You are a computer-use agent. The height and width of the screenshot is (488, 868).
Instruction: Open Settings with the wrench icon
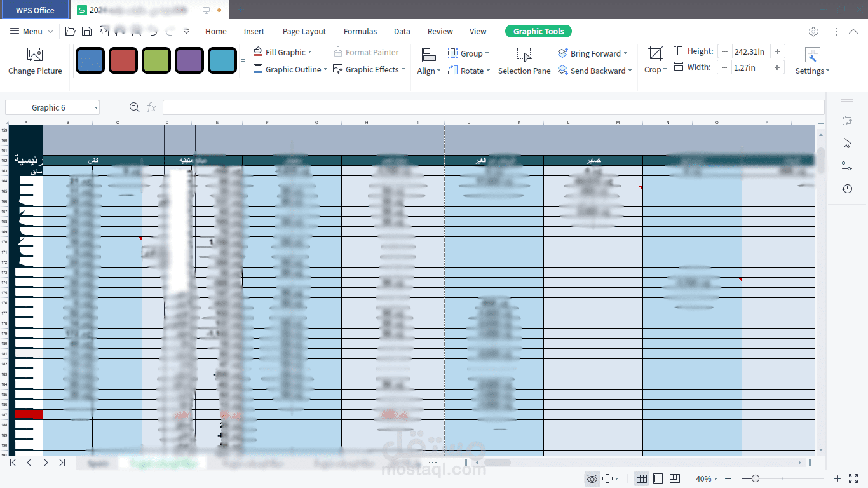tap(812, 55)
